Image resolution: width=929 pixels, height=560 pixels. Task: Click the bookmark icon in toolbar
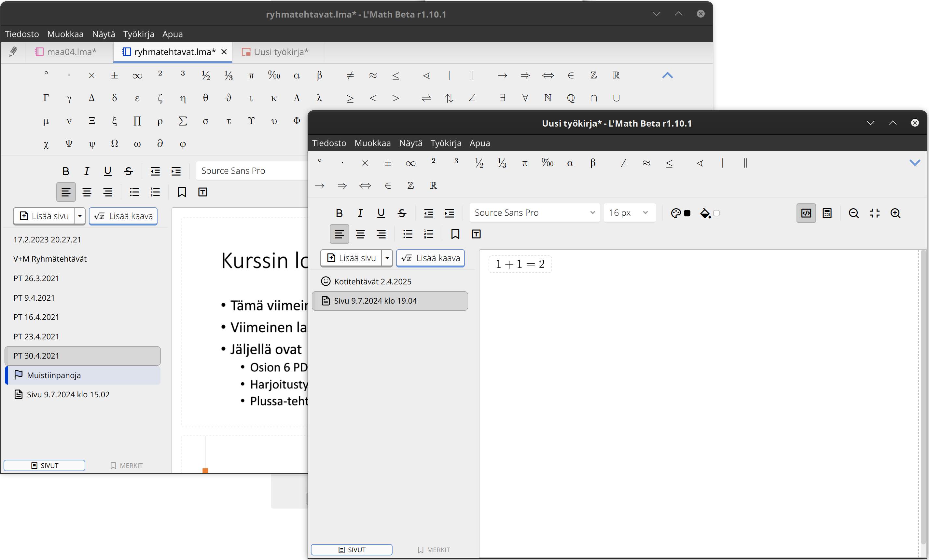point(454,234)
